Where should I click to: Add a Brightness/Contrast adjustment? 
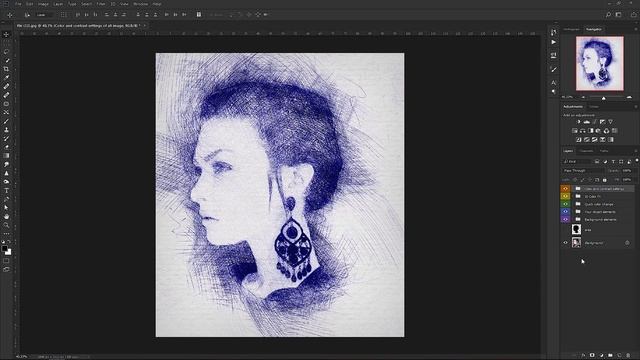[578, 122]
